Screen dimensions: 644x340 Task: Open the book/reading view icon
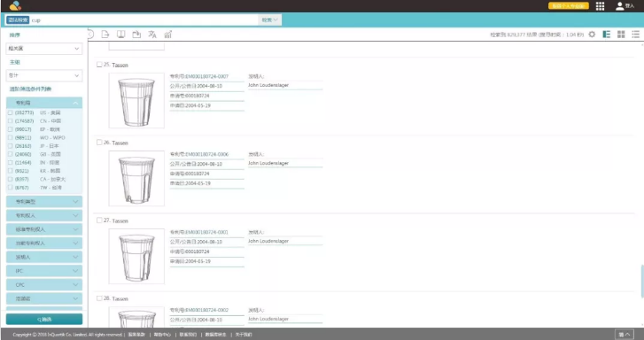(120, 34)
